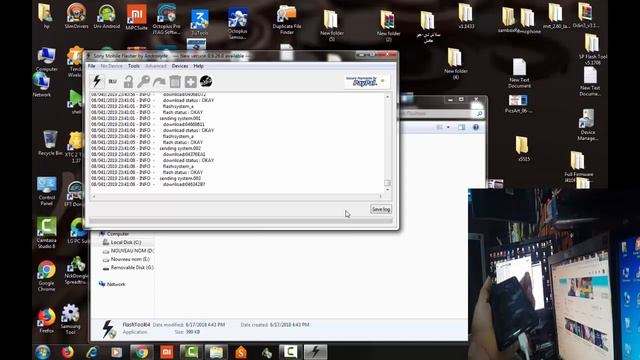
Task: Open the Windows Start menu
Action: pos(42,351)
